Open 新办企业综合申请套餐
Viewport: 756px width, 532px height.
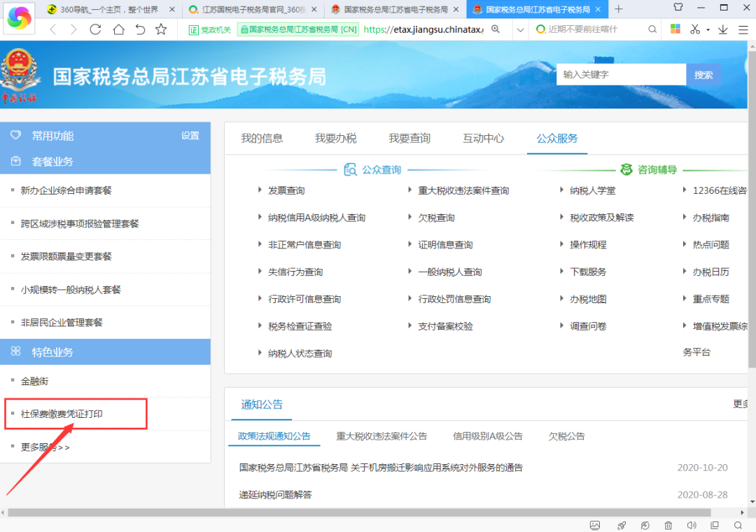click(x=66, y=190)
